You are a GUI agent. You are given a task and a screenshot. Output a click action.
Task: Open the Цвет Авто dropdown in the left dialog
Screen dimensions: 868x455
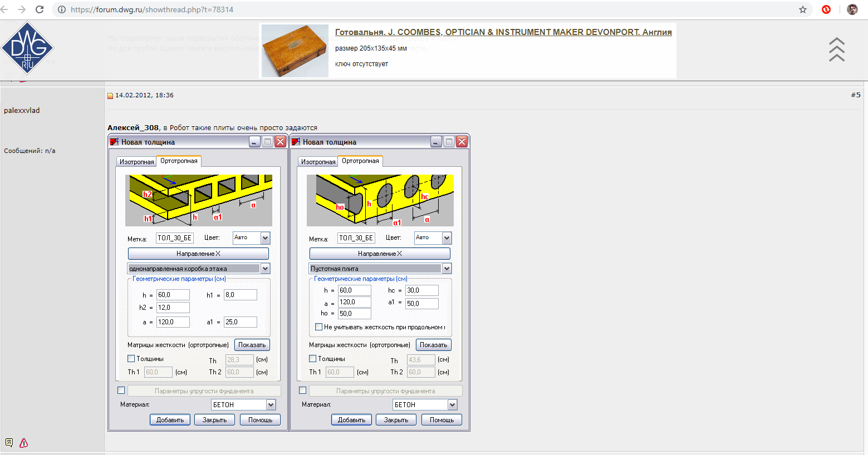point(265,238)
